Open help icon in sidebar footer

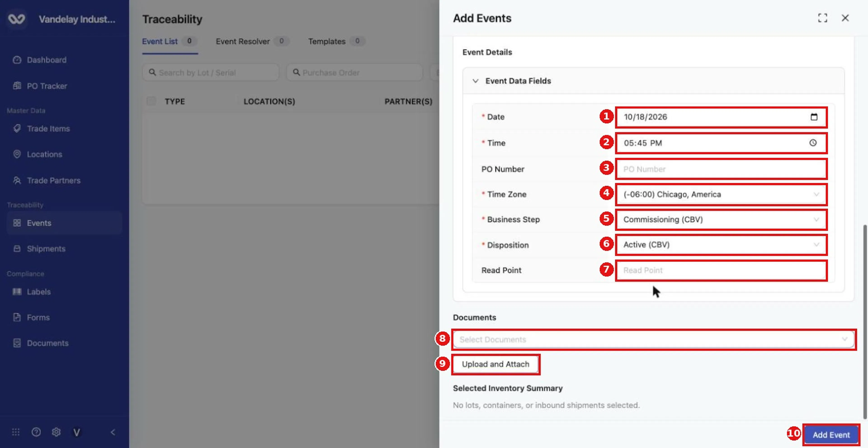pyautogui.click(x=36, y=432)
